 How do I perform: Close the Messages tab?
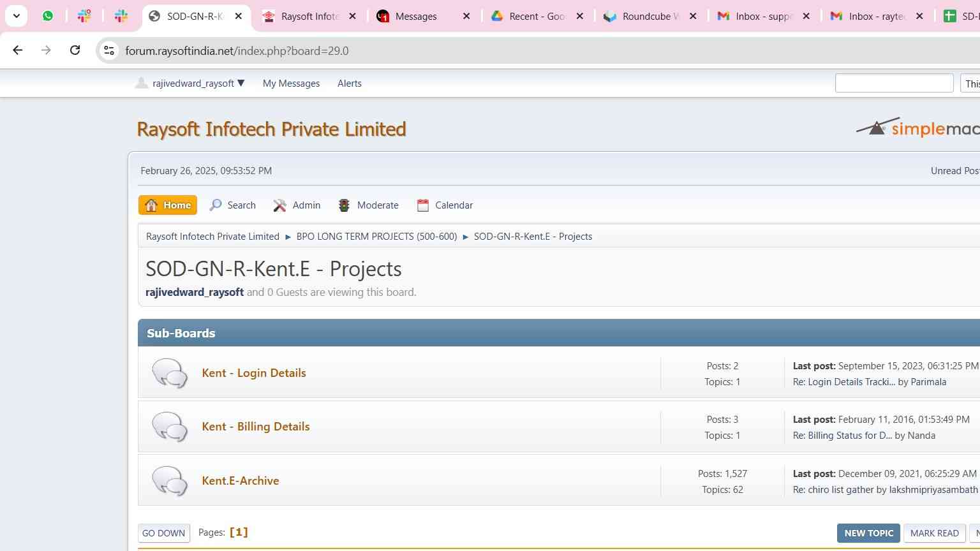click(466, 16)
